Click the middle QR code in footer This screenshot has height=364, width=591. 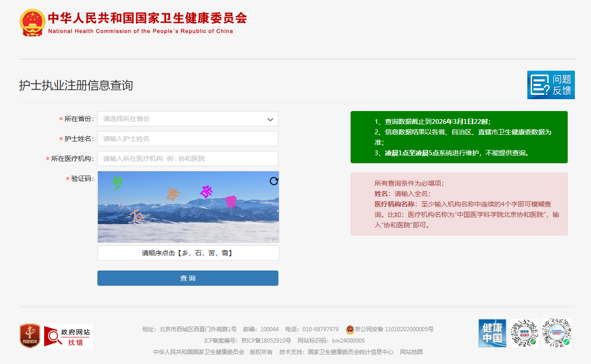click(524, 333)
